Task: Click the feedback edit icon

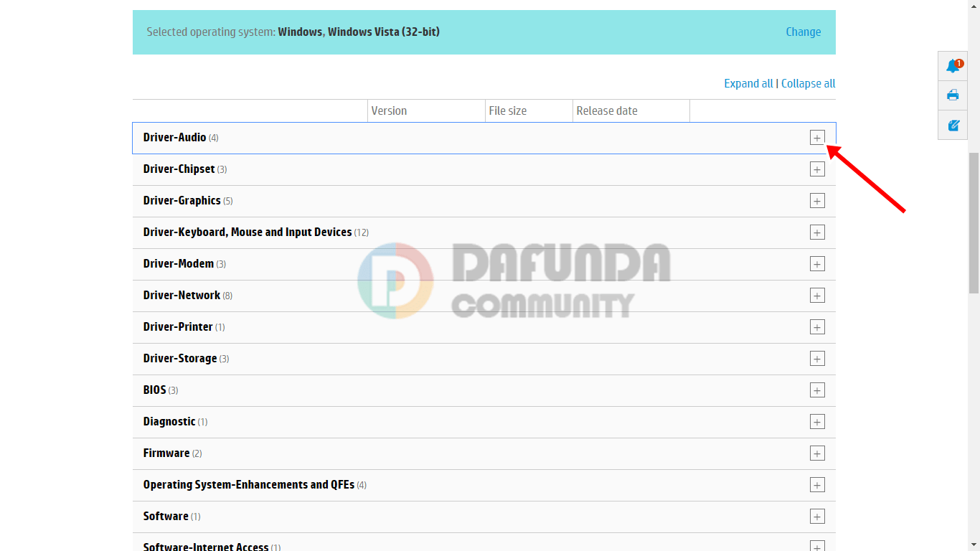Action: click(953, 125)
